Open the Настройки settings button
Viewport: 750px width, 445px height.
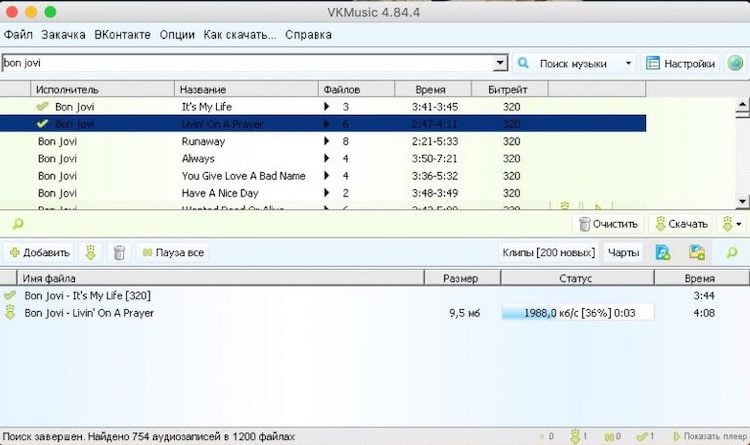(680, 63)
